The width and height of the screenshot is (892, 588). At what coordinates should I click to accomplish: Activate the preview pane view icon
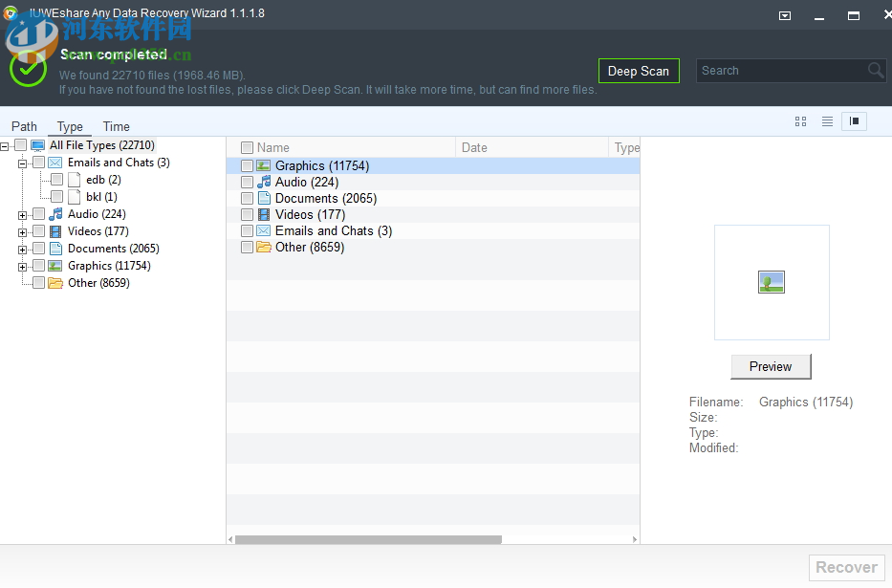(x=854, y=121)
